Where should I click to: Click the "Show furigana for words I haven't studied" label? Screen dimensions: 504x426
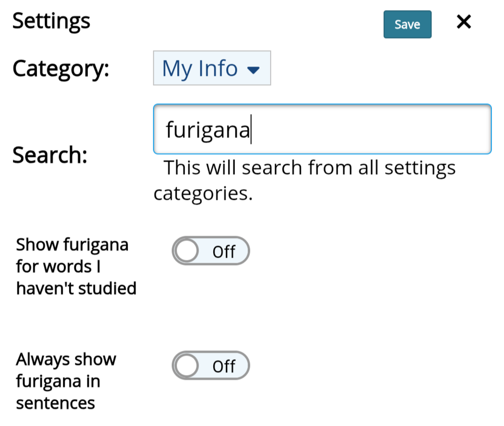(76, 266)
